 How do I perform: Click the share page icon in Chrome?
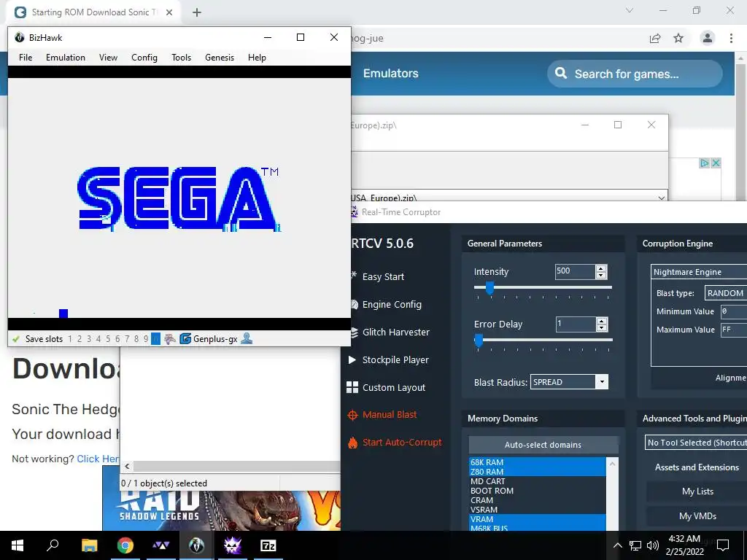[655, 38]
